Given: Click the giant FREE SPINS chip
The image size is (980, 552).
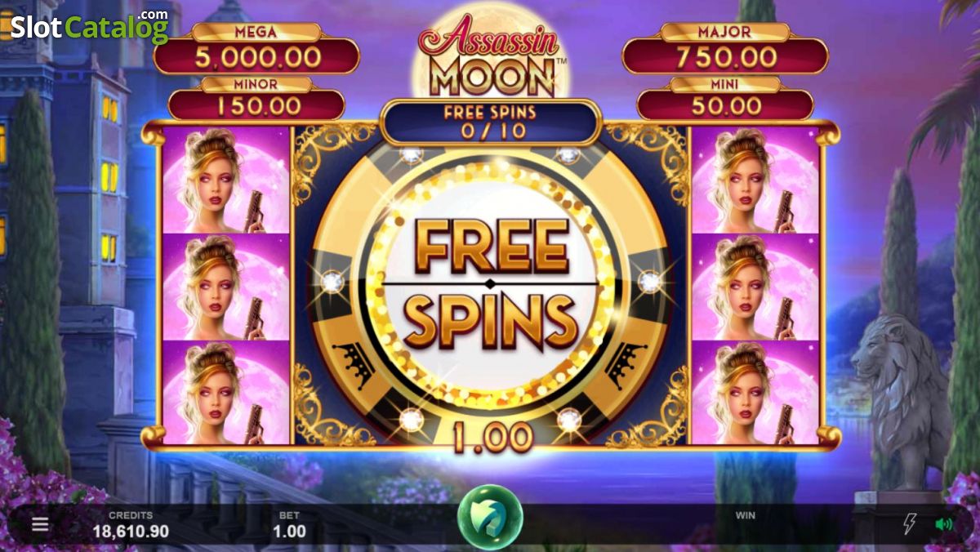Looking at the screenshot, I should click(490, 283).
